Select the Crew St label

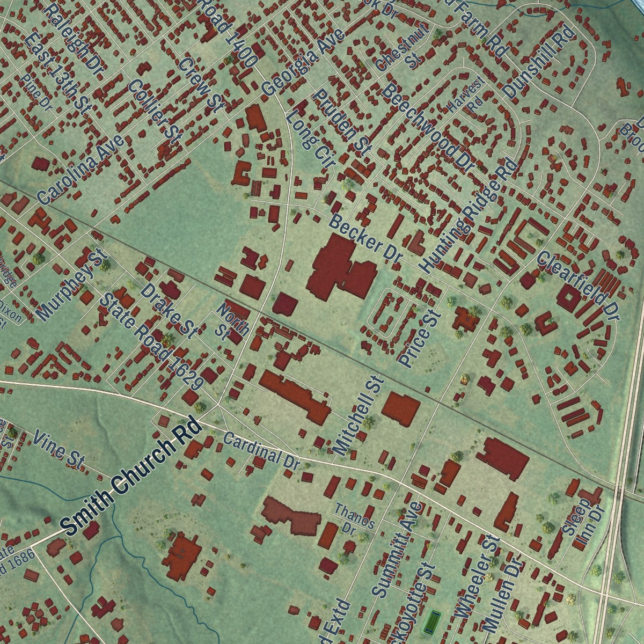tap(201, 84)
